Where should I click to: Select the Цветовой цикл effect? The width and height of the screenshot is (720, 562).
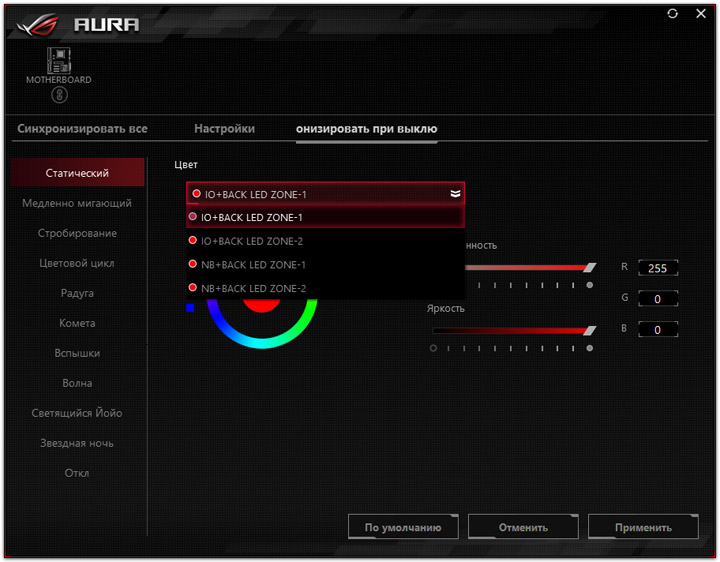pyautogui.click(x=77, y=263)
